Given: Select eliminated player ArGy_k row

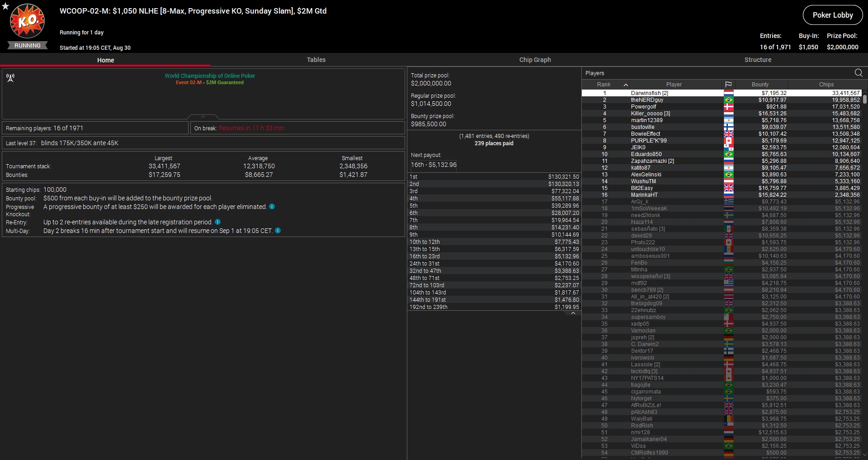Looking at the screenshot, I should coord(722,202).
